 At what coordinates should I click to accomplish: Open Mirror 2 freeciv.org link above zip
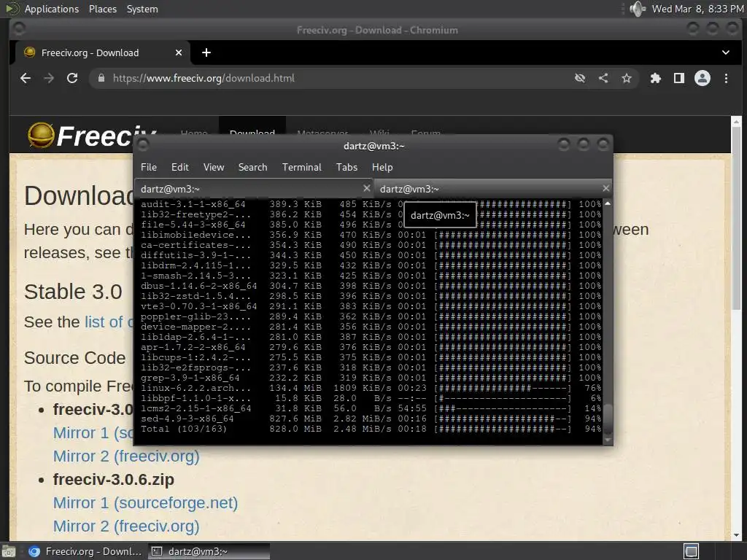(x=126, y=456)
